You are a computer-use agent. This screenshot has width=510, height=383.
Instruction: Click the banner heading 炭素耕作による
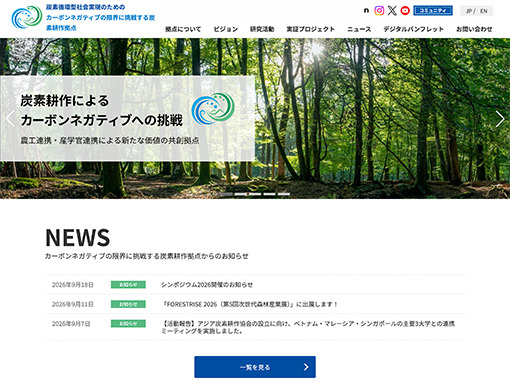pos(65,101)
